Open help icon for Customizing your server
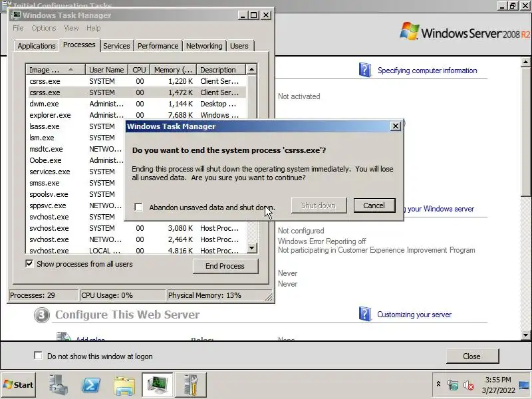Viewport: 532px width, 399px height. [x=365, y=314]
